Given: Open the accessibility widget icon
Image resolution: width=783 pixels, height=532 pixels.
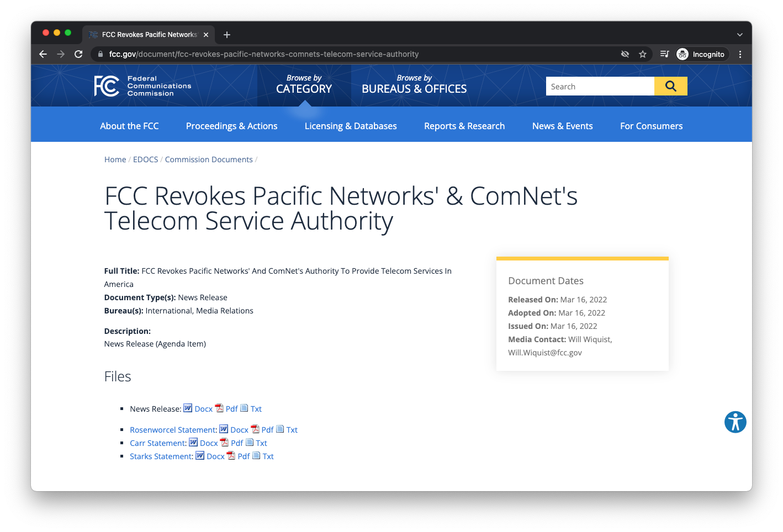Looking at the screenshot, I should coord(735,422).
